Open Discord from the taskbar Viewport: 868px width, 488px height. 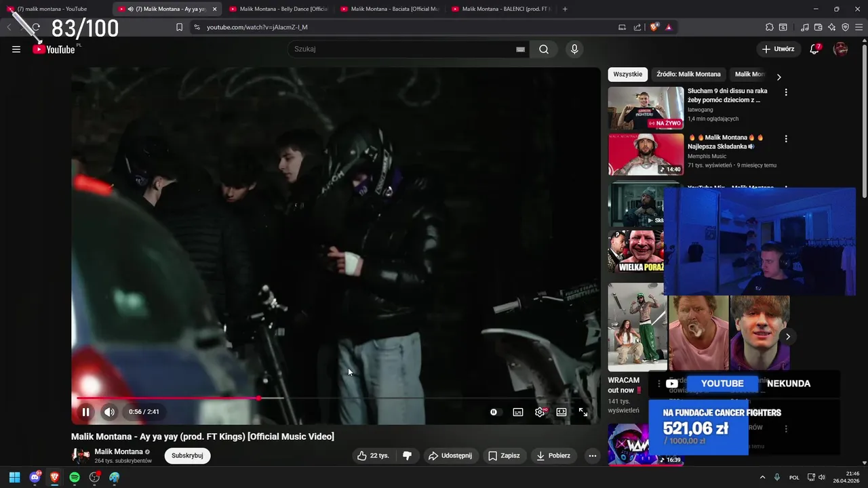point(35,477)
